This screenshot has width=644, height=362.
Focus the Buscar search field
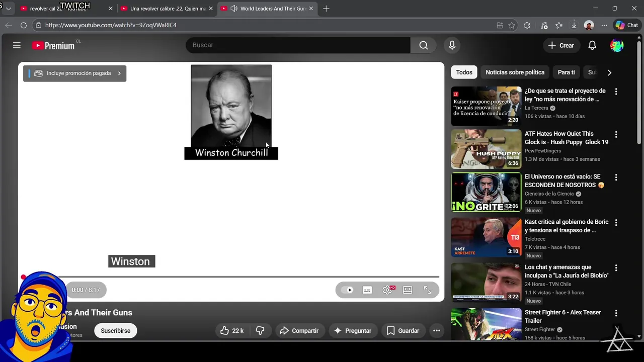coord(298,45)
